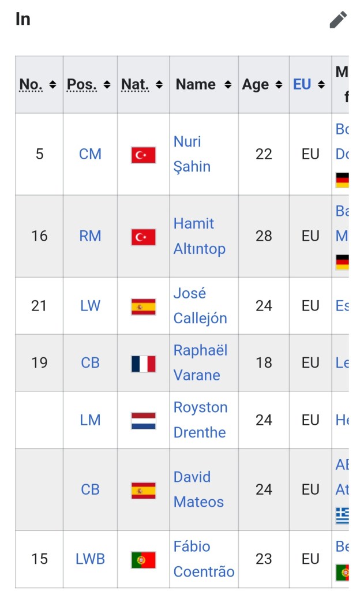The image size is (364, 591).
Task: Click Spain flag in José Callejón row
Action: click(143, 306)
